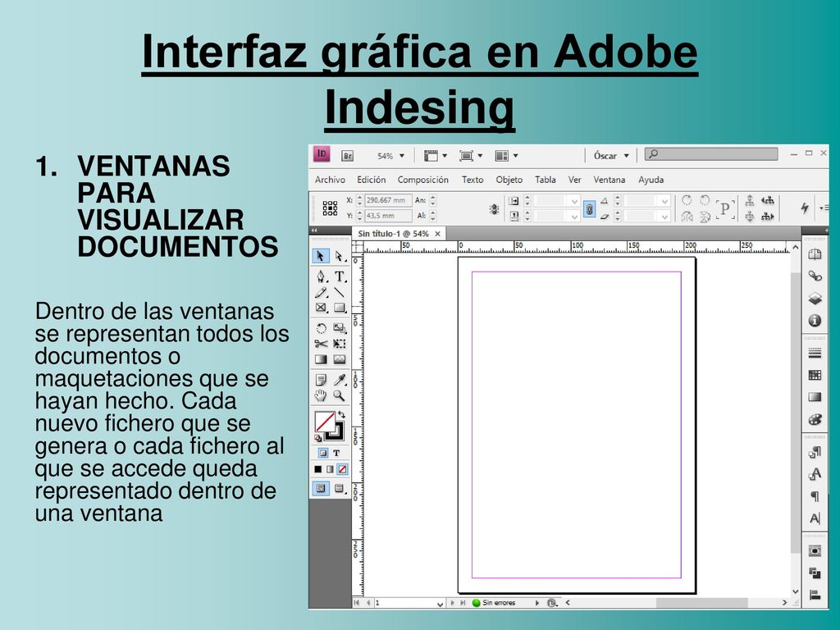This screenshot has height=630, width=840.
Task: Select the Free Transform tool
Action: point(340,344)
